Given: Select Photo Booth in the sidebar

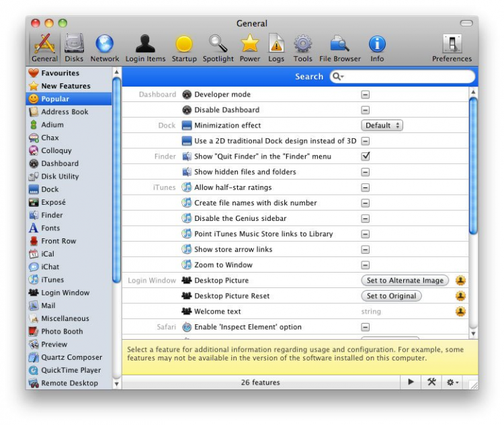Looking at the screenshot, I should point(69,331).
